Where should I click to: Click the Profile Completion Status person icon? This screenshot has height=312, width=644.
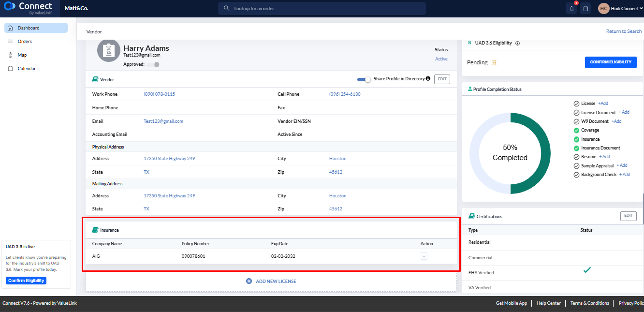click(x=469, y=89)
